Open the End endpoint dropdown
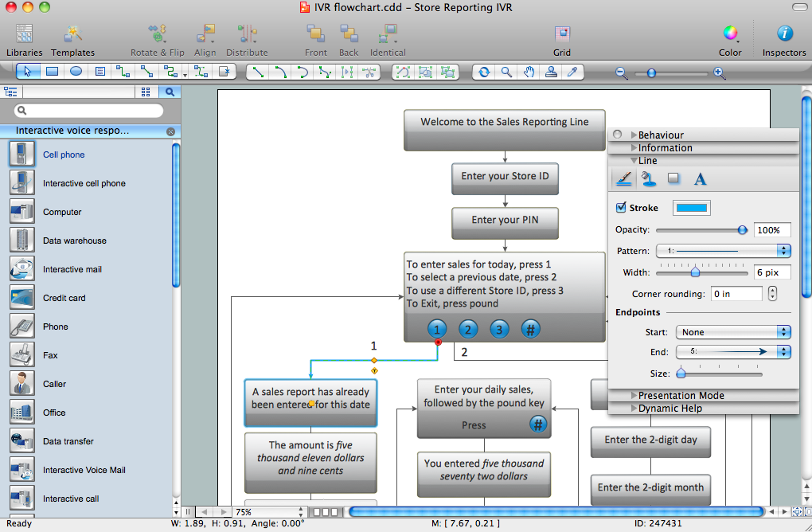 [x=733, y=352]
